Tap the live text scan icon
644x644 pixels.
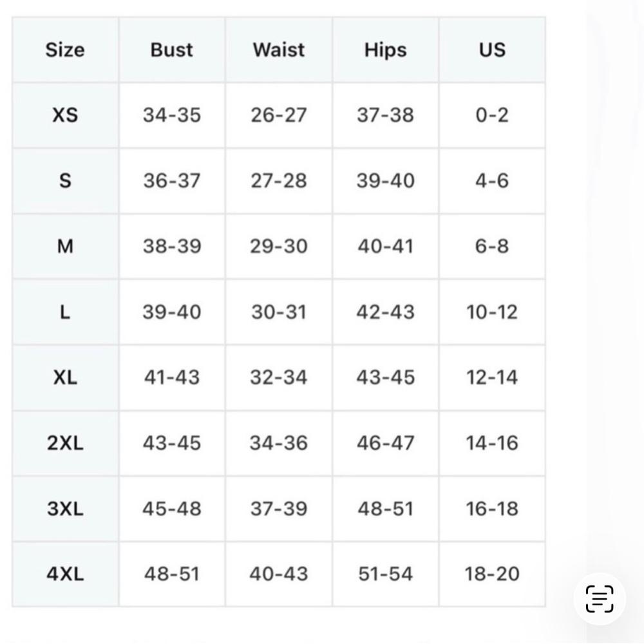click(599, 599)
